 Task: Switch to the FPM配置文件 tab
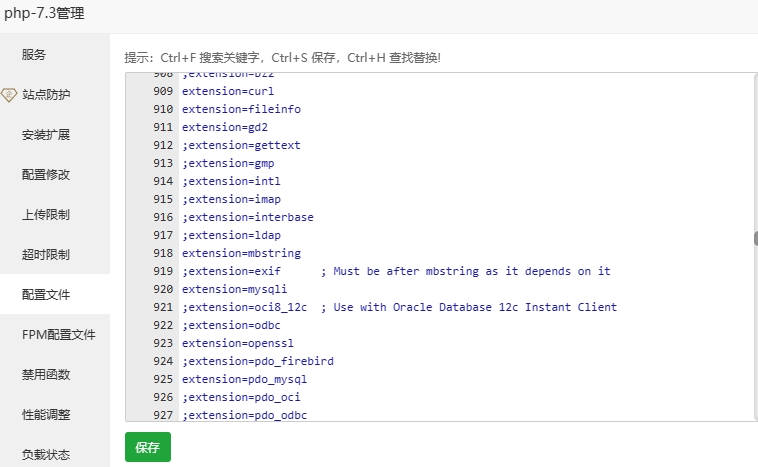58,335
